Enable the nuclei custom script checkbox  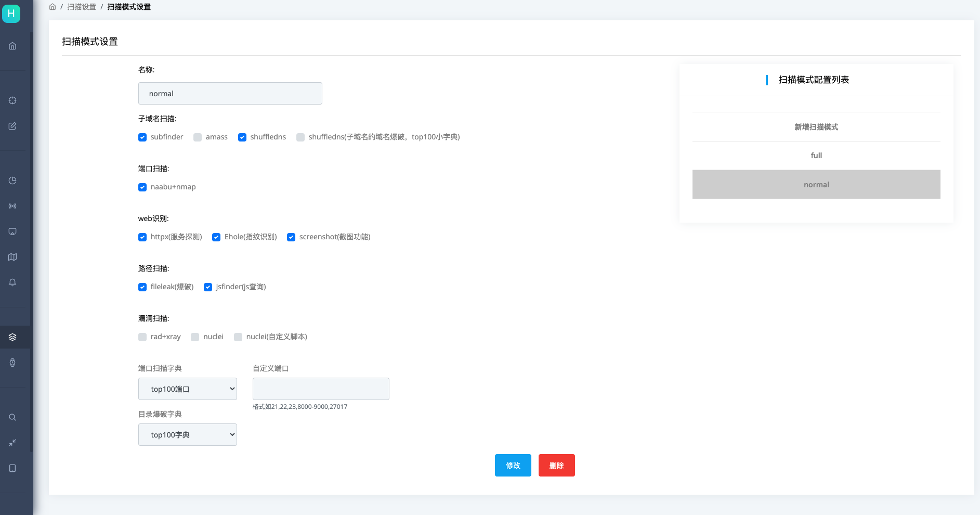(238, 337)
